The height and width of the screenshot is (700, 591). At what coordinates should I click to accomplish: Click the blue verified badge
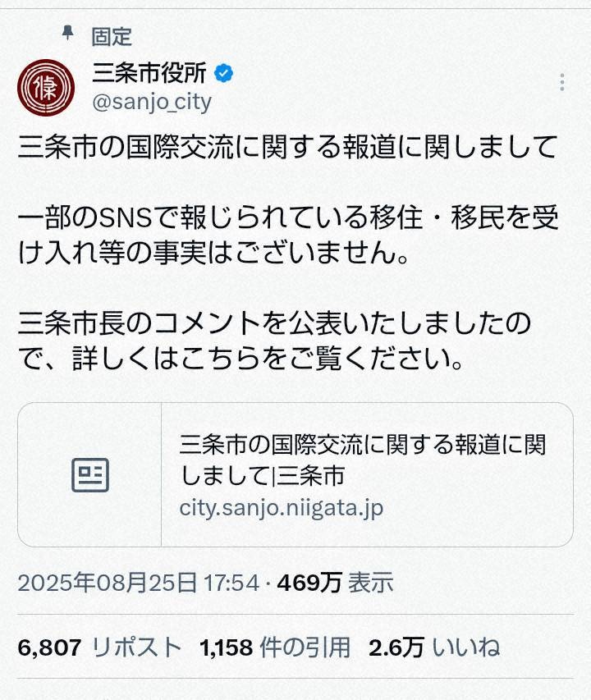(224, 74)
